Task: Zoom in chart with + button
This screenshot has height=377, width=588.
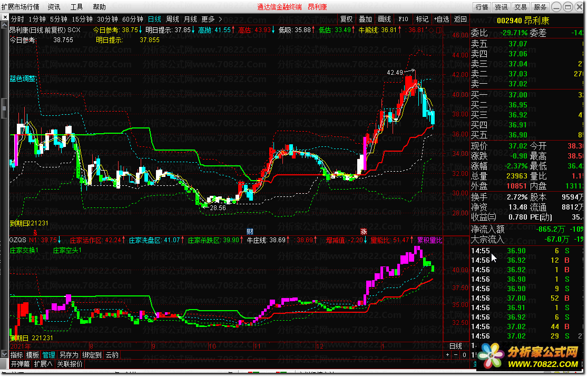Action: 448,355
